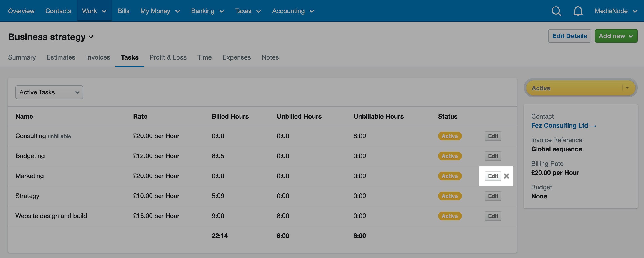
Task: Edit the Budgeting task
Action: [493, 156]
